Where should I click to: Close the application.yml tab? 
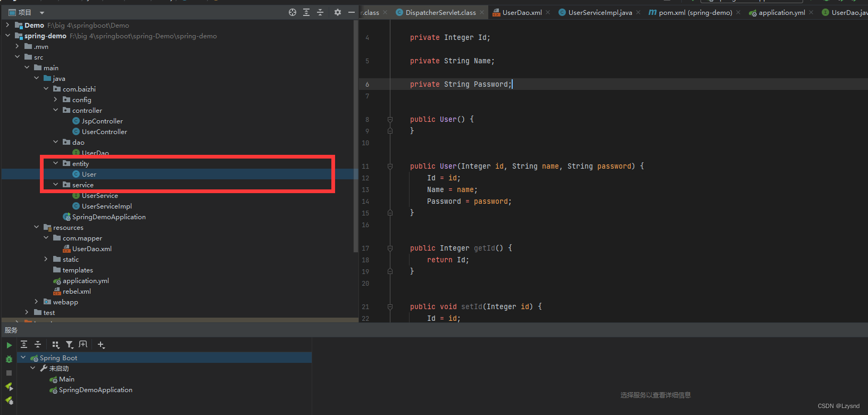(x=811, y=13)
